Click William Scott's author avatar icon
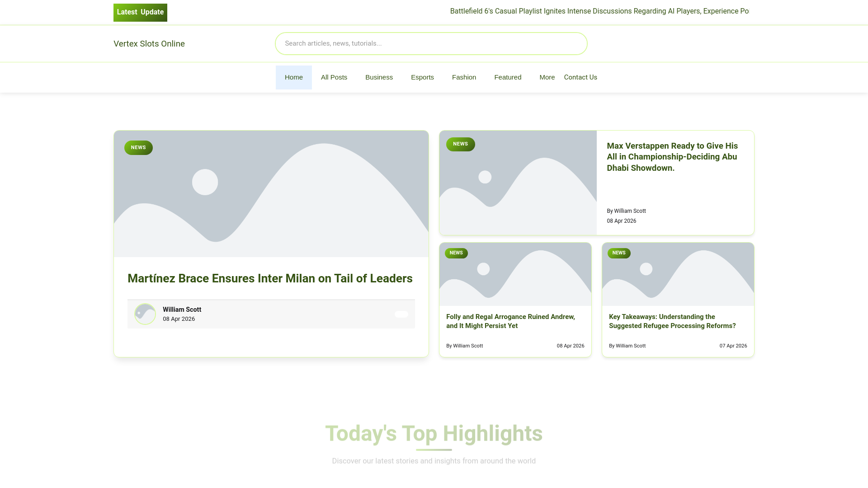Viewport: 868px width, 488px height. [145, 314]
